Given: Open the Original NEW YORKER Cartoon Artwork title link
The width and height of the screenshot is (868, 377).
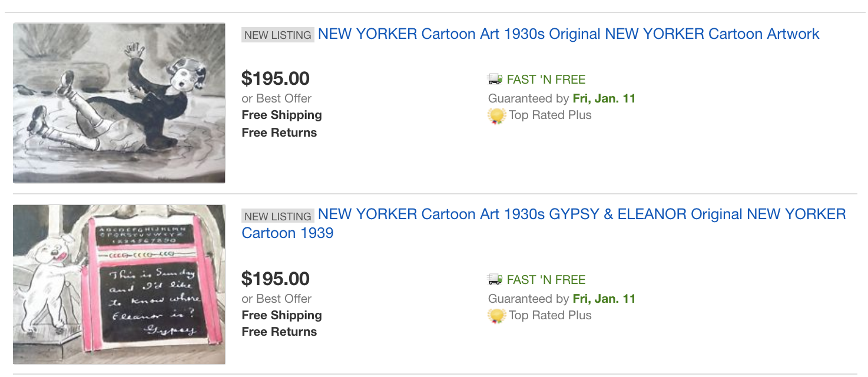Looking at the screenshot, I should tap(568, 34).
